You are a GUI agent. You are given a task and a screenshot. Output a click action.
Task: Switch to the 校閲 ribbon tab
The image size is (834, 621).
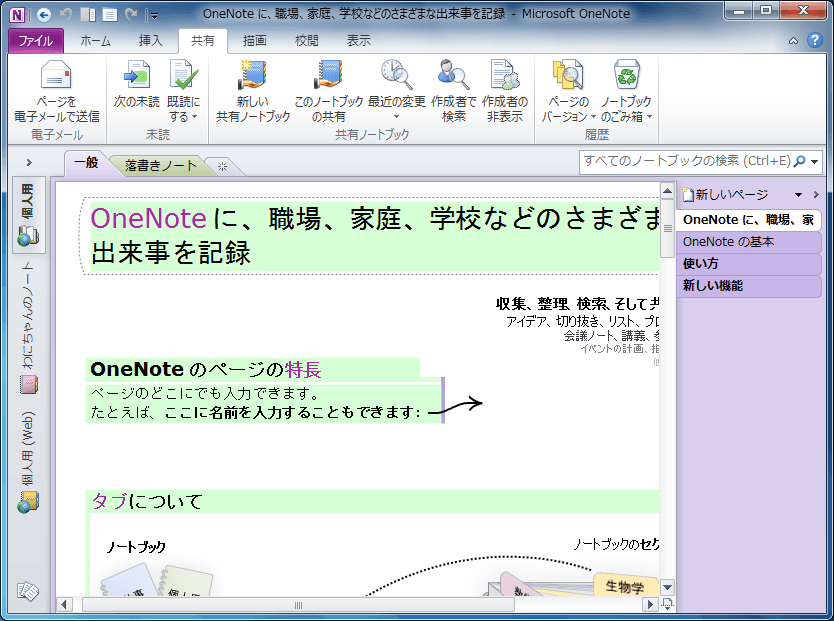pyautogui.click(x=306, y=40)
